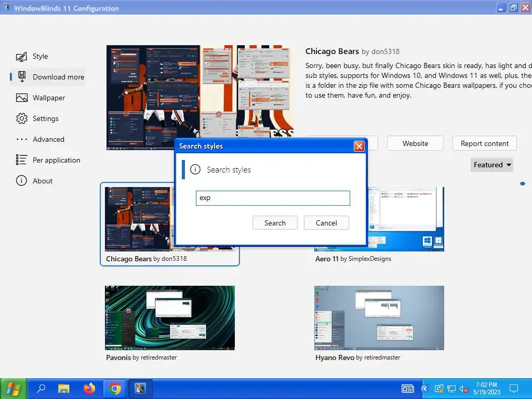This screenshot has width=532, height=399.
Task: Open the Wallpaper section
Action: point(49,98)
